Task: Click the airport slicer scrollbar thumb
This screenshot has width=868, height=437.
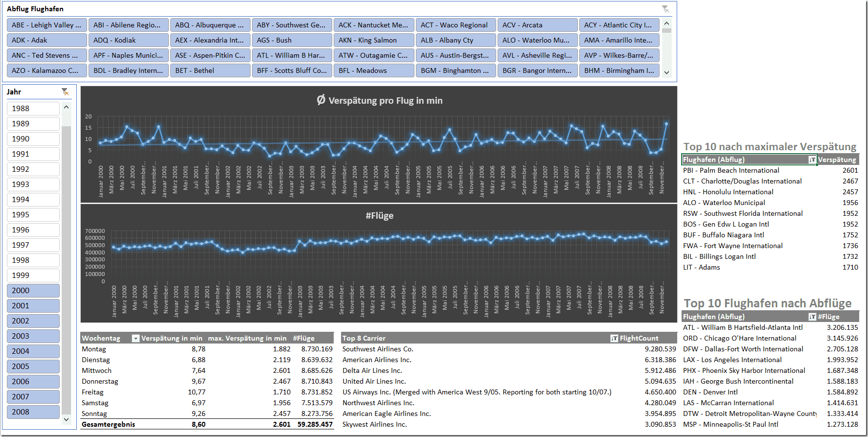Action: click(666, 30)
